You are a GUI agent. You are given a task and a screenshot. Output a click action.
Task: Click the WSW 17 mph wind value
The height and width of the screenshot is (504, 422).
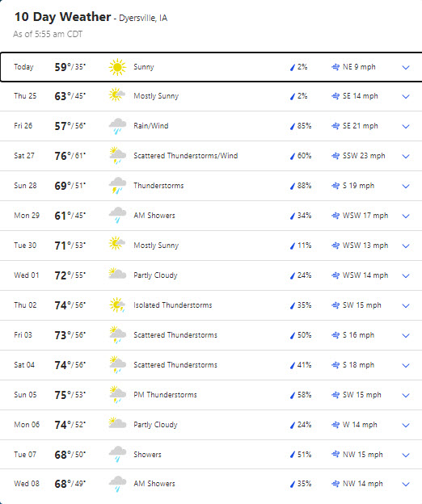(x=365, y=216)
